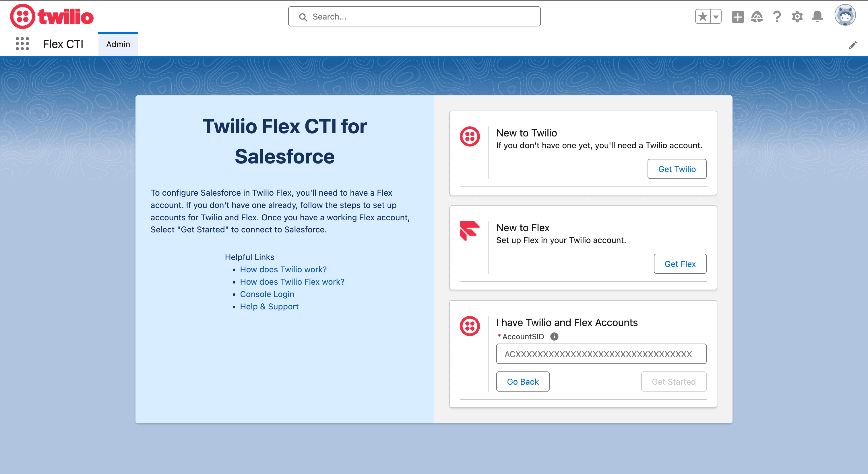Image resolution: width=868 pixels, height=474 pixels.
Task: Click Twilio icon in Twilio and Flex Accounts card
Action: coord(470,326)
